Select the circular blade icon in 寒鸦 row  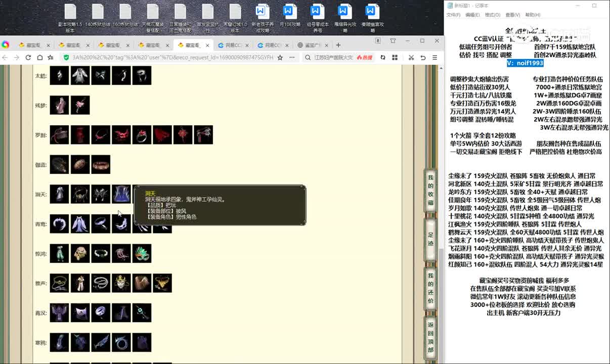click(121, 342)
